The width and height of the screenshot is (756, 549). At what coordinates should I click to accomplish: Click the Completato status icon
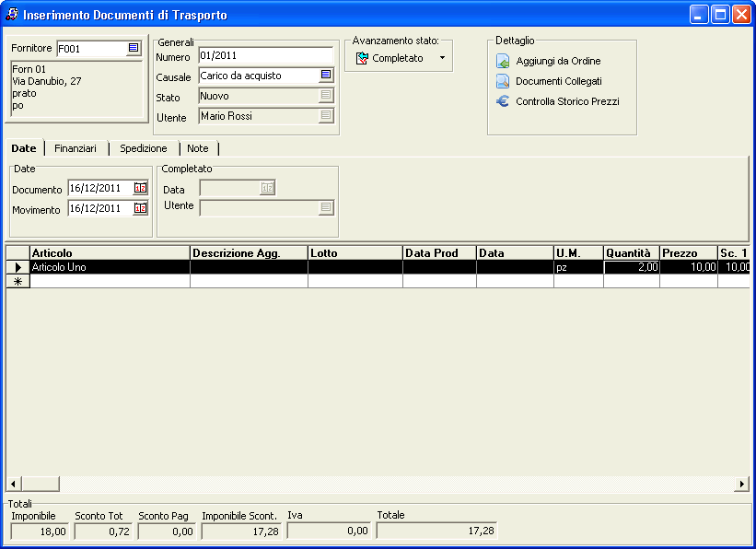click(362, 58)
